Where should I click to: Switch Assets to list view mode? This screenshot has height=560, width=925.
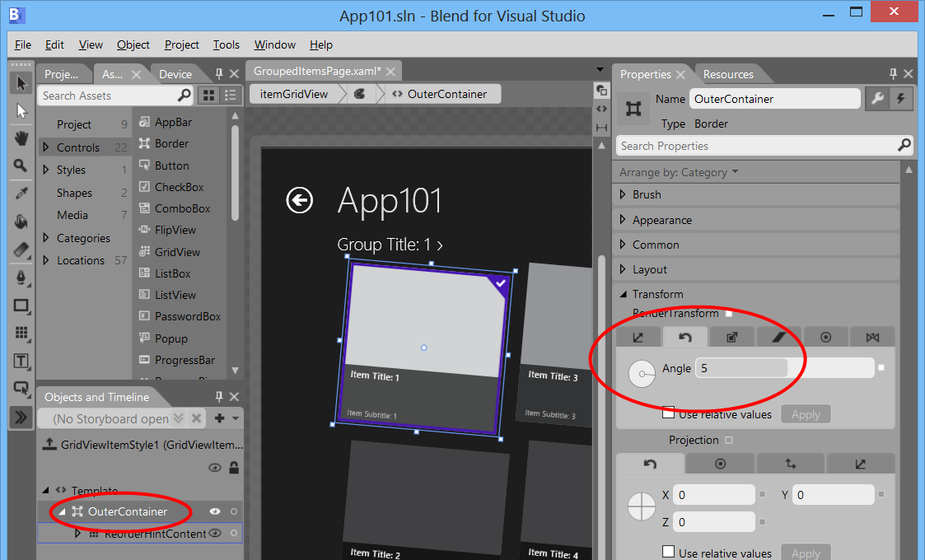[231, 96]
